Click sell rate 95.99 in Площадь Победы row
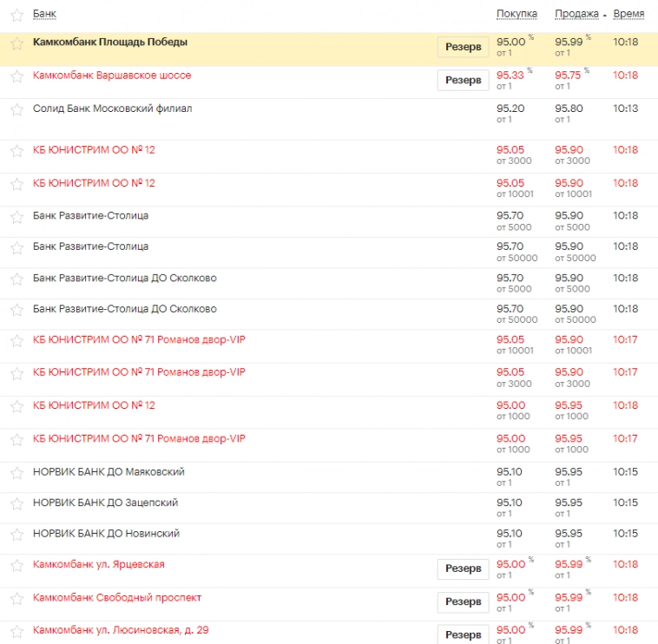Viewport: 658px width, 644px height. point(569,42)
